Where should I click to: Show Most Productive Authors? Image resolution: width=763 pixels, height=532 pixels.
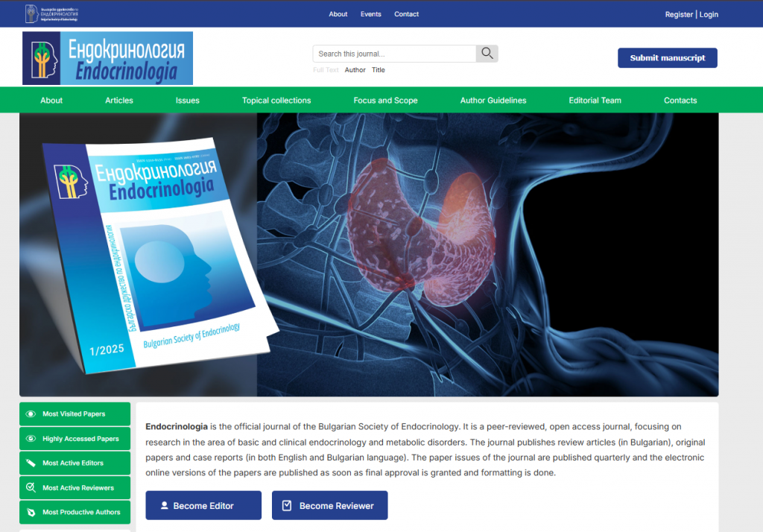(x=75, y=512)
